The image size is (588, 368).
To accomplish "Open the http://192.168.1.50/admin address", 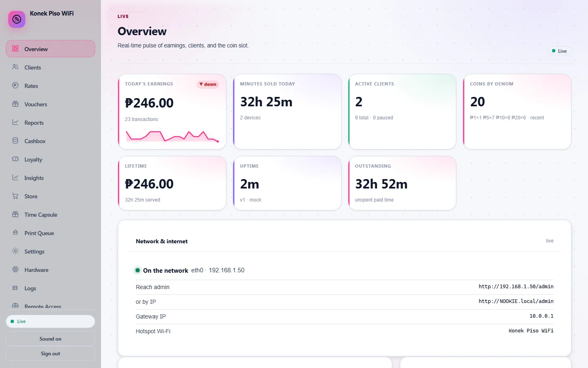I will coord(516,287).
